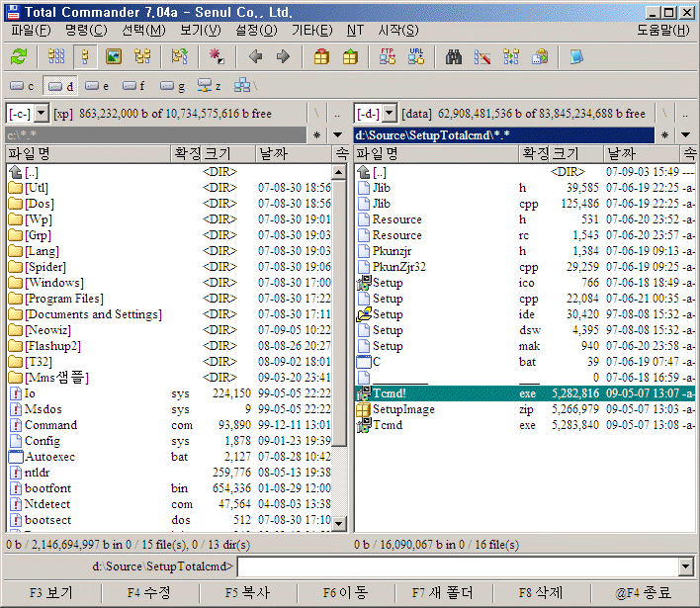700x608 pixels.
Task: Click the unpack files box icon
Action: click(x=350, y=56)
